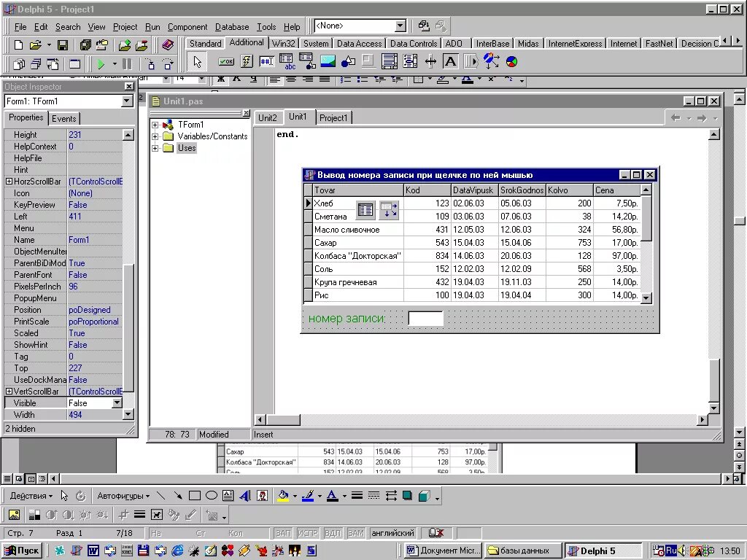Toggle extend selection ВДЛ indicator

click(x=333, y=533)
